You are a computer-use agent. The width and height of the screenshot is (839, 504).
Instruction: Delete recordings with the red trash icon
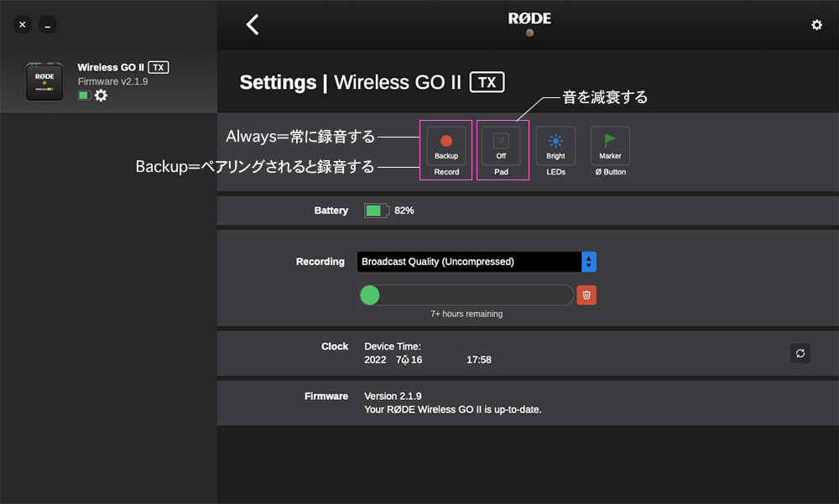[586, 295]
